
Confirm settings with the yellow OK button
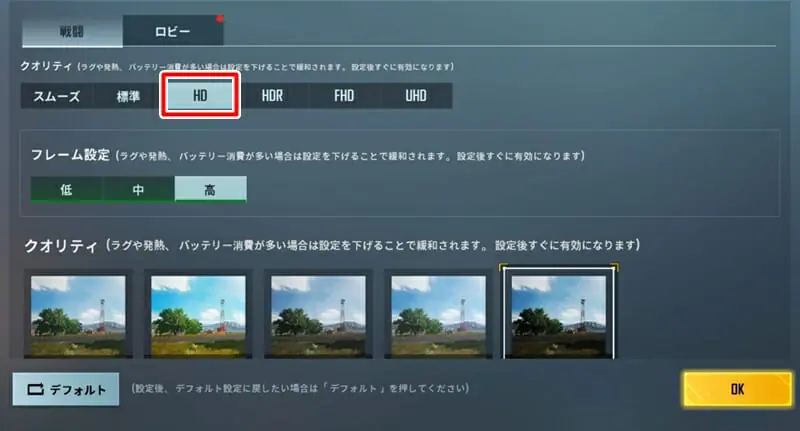point(737,389)
